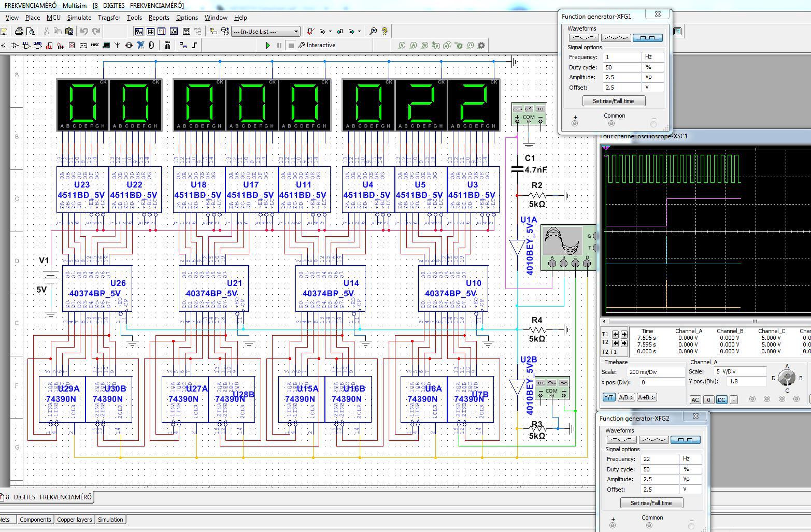
Task: Select triangle waveform in Function generator-XFG2
Action: point(653,440)
